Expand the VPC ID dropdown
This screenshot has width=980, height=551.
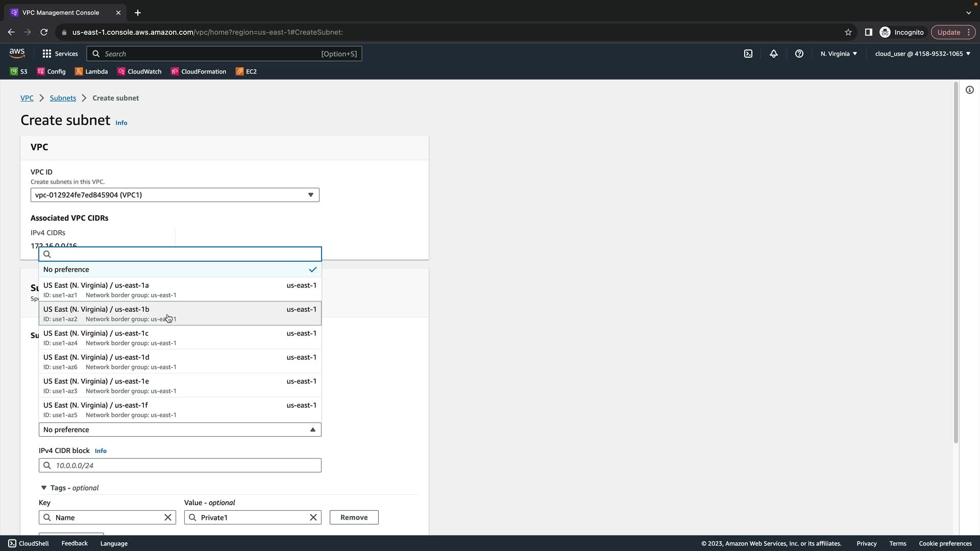pos(175,195)
